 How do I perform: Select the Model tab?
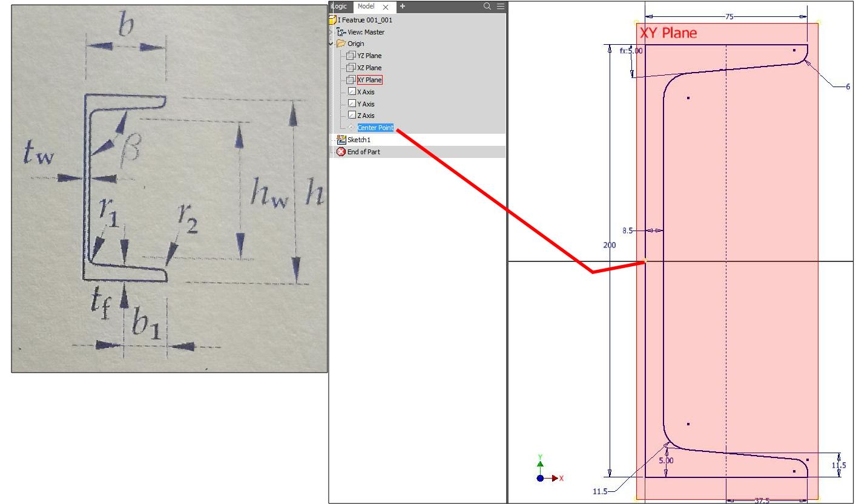pos(367,7)
